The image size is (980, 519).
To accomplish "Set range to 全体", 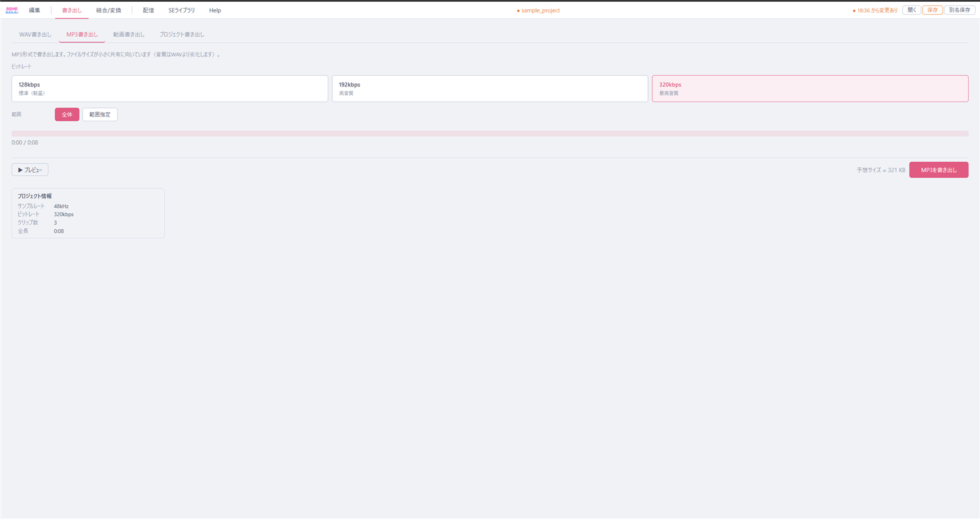I will tap(67, 115).
